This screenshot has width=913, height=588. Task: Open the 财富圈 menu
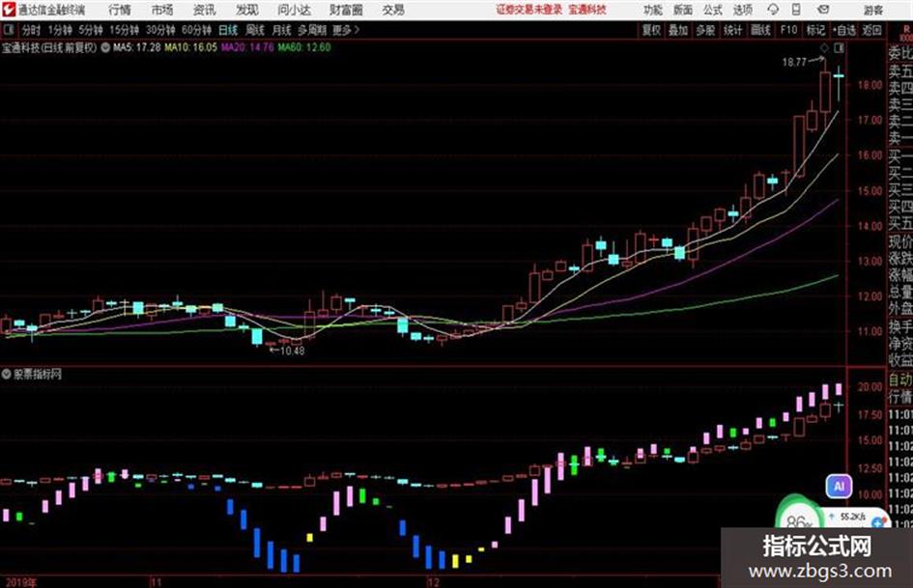346,10
